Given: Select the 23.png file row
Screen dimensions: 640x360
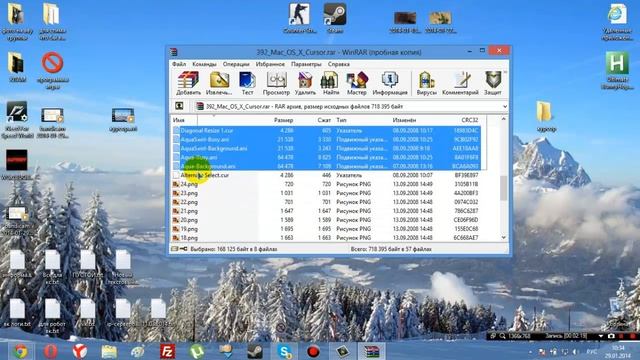Looking at the screenshot, I should coord(327,193).
